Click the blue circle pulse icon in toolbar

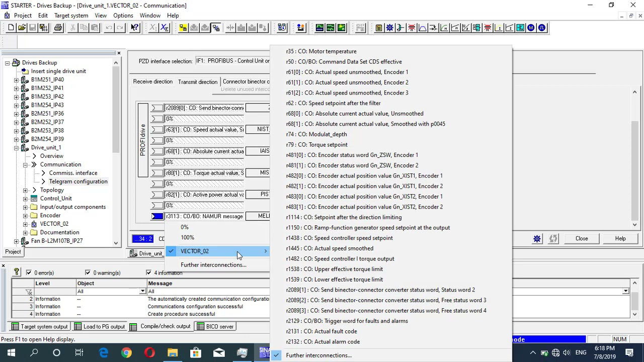pyautogui.click(x=542, y=28)
